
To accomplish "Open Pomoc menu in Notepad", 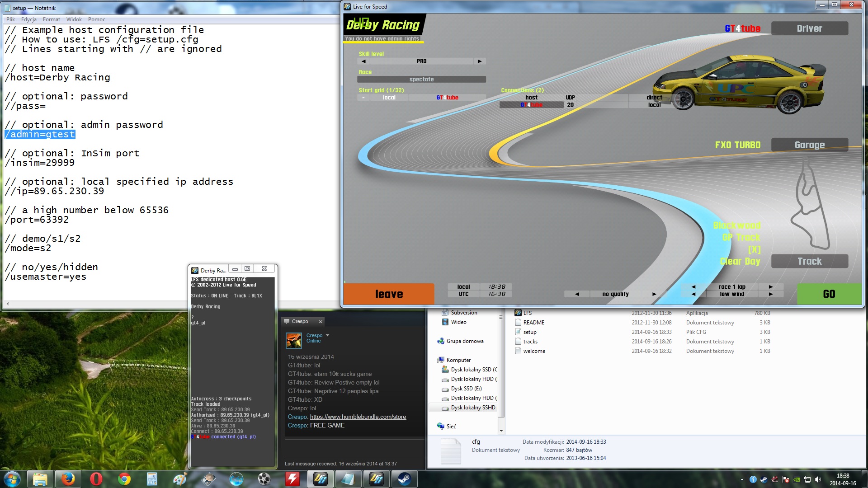I will tap(97, 19).
